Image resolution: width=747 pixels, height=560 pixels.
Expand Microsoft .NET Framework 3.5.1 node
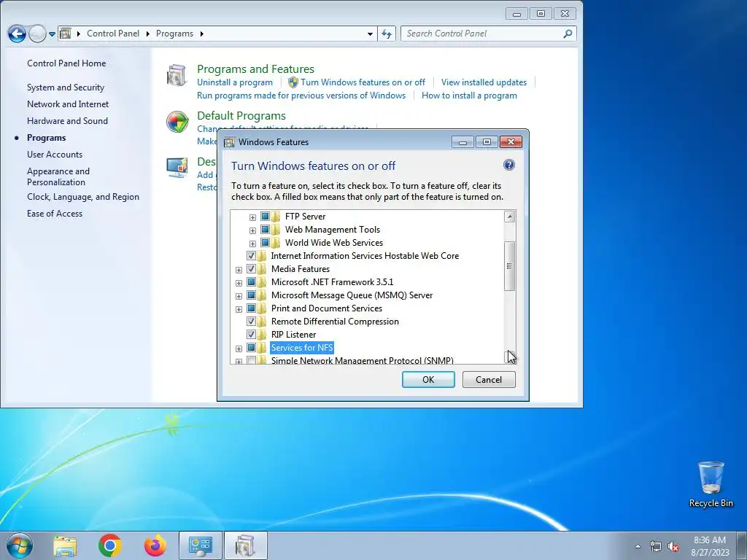click(x=239, y=283)
